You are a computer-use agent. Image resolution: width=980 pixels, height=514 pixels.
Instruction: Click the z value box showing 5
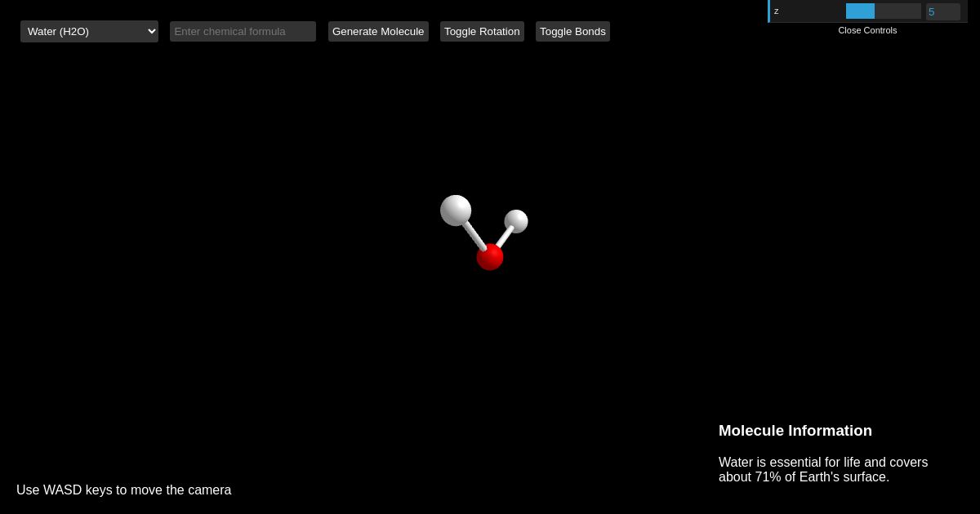pyautogui.click(x=942, y=11)
